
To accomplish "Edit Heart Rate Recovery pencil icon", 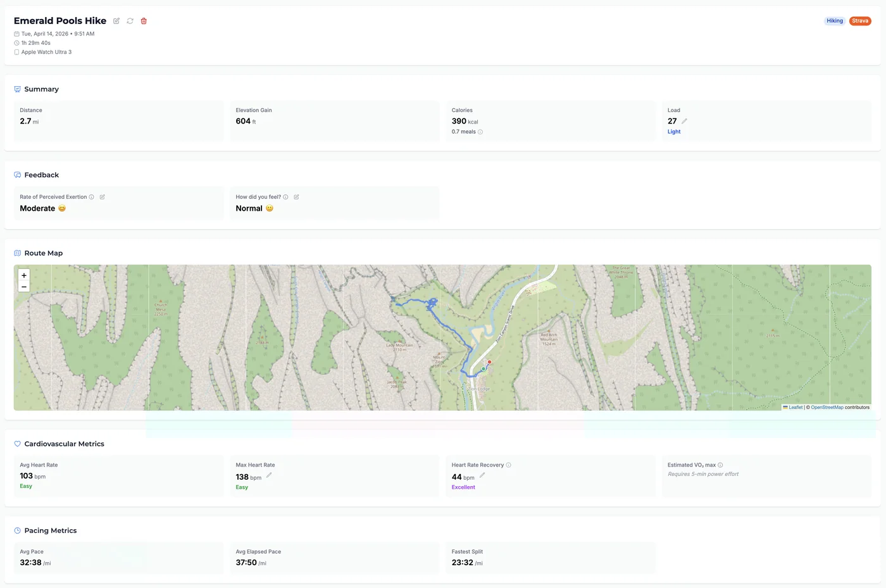I will pos(482,475).
